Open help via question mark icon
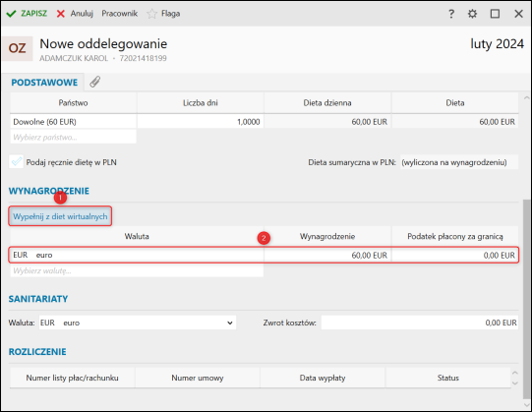 tap(451, 14)
